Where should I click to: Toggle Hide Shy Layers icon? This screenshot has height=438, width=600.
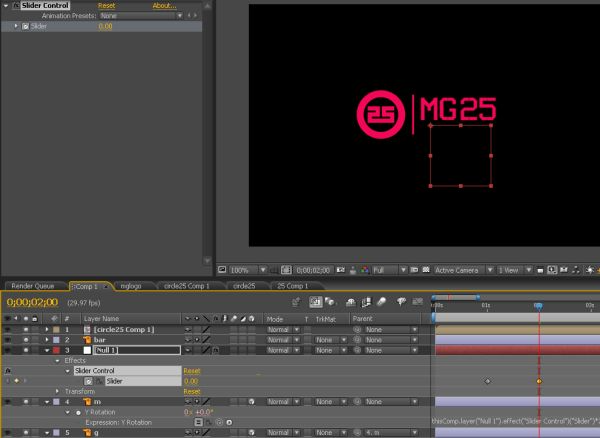(x=351, y=303)
